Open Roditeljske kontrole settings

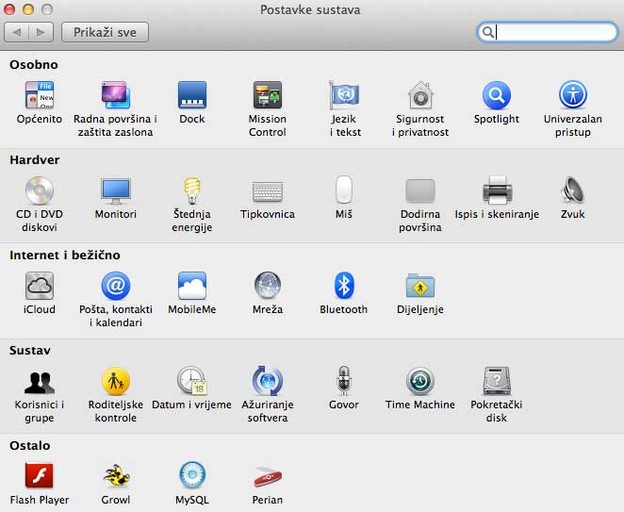115,381
